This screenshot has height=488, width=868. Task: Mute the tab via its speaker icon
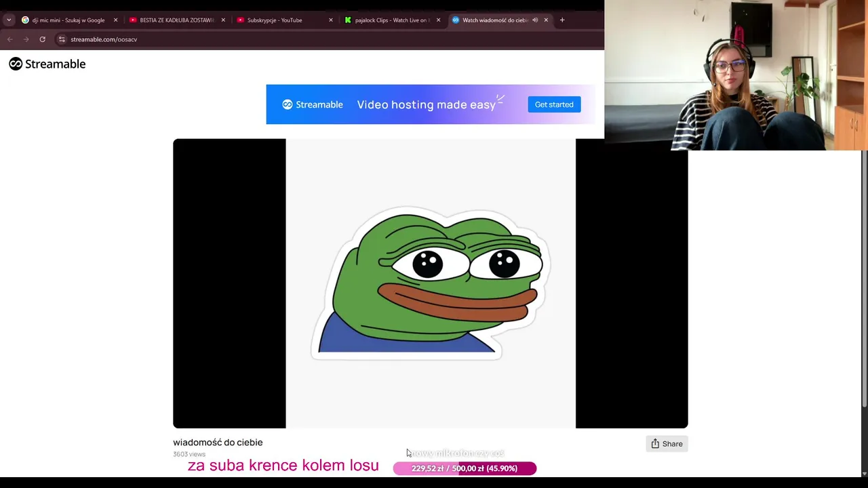(x=535, y=20)
